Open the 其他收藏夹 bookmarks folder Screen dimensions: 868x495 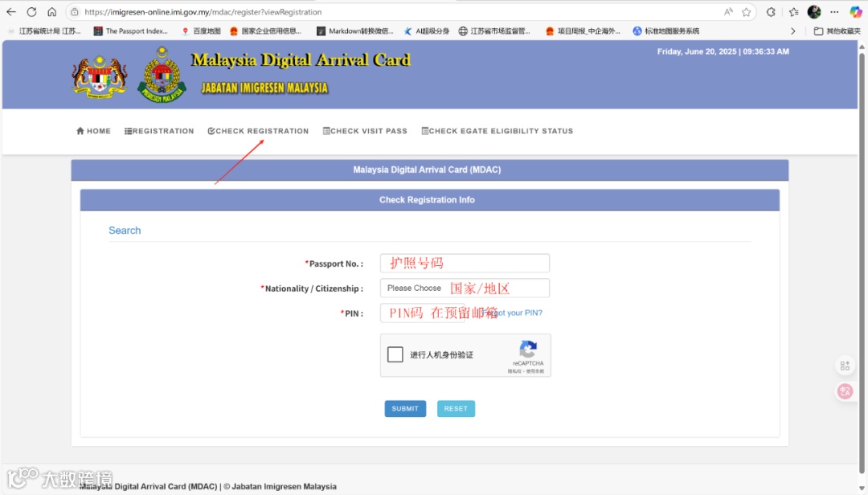837,31
